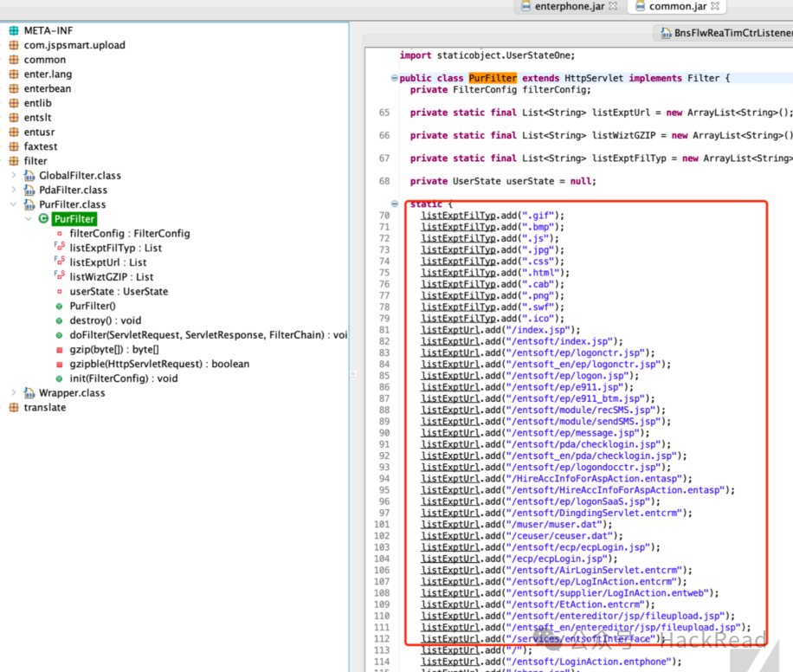Click line number 110 in the gutter
The image size is (793, 672).
(382, 616)
